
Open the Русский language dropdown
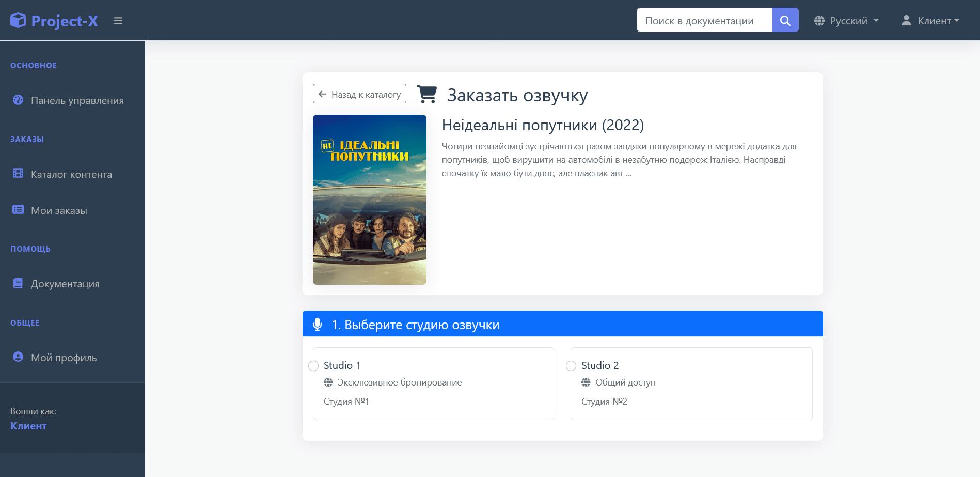(x=847, y=21)
